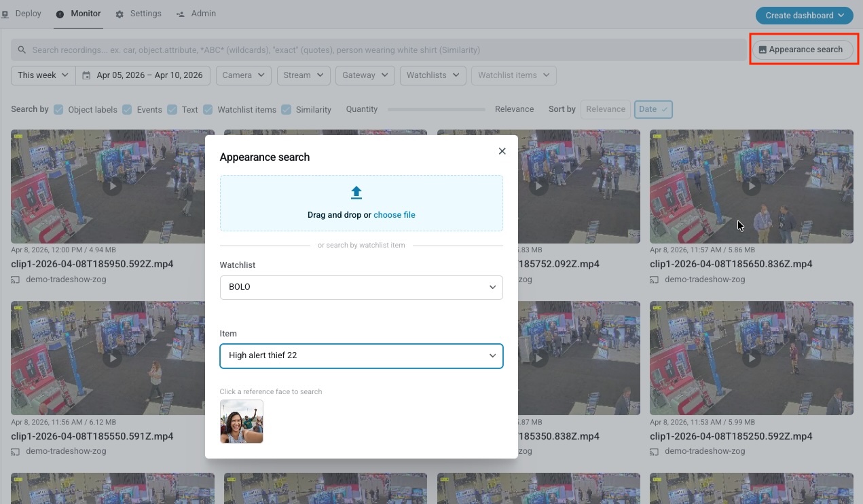
Task: Click the Apr 8, 2026, 11:53 AM / 5.99 MB text
Action: pos(703,422)
